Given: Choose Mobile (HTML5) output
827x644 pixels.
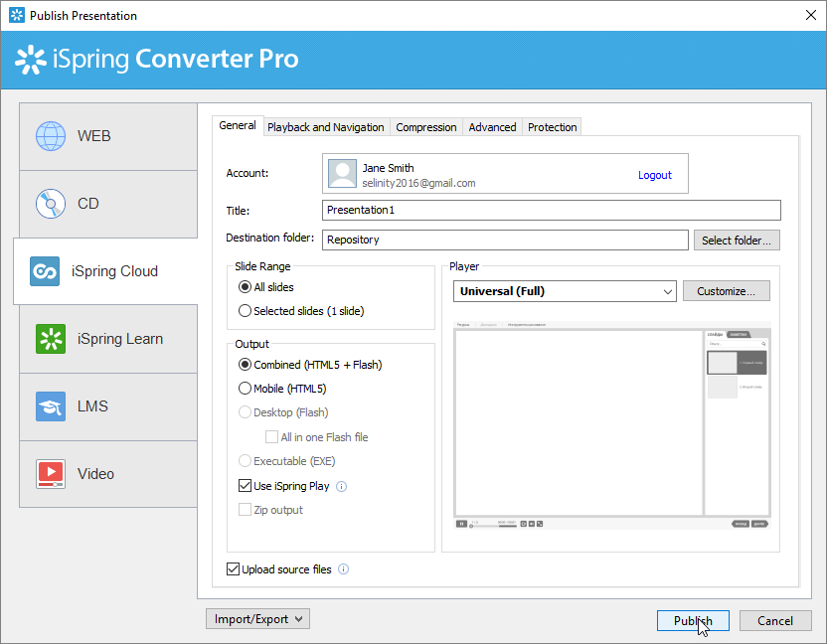Looking at the screenshot, I should (245, 389).
